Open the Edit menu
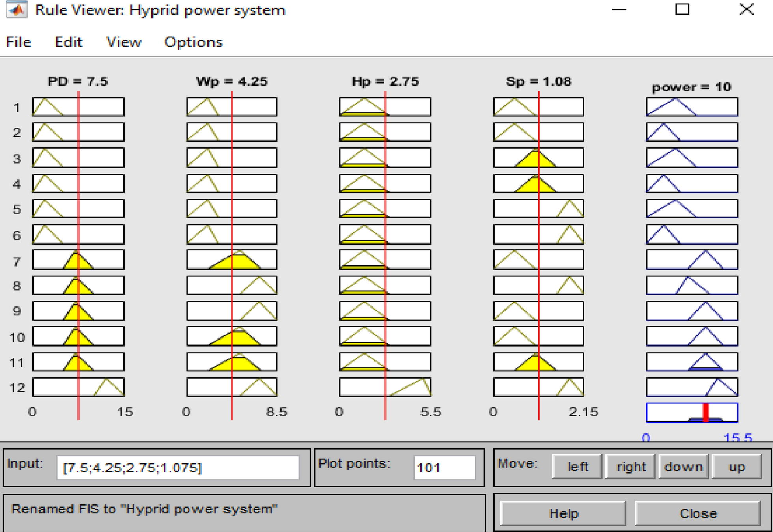The image size is (773, 532). coord(69,42)
